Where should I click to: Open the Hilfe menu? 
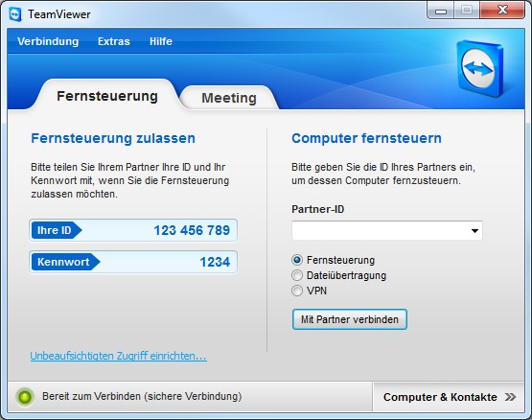click(161, 41)
